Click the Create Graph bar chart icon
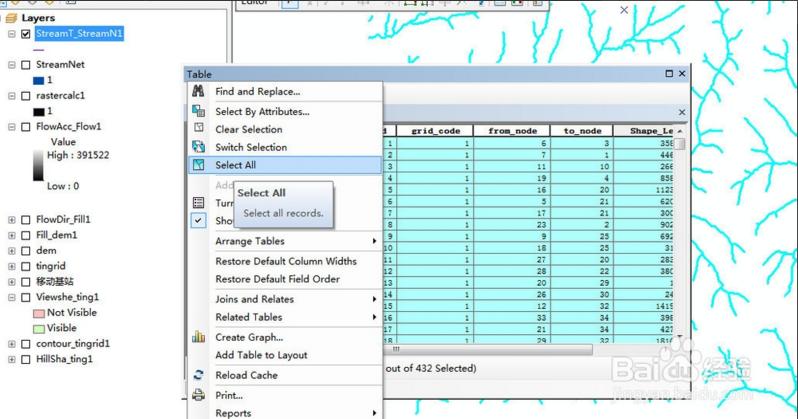The height and width of the screenshot is (419, 798). (198, 337)
